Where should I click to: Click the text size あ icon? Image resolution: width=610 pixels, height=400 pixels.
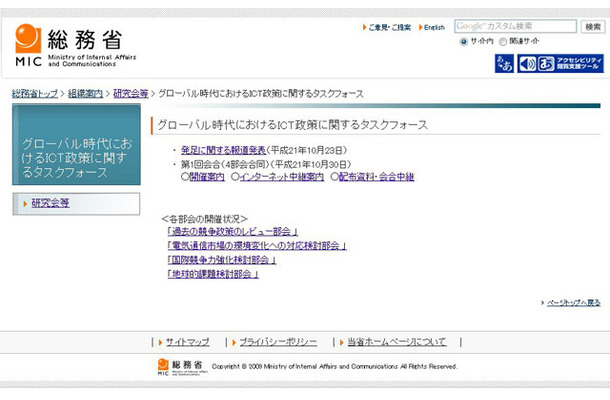[546, 64]
